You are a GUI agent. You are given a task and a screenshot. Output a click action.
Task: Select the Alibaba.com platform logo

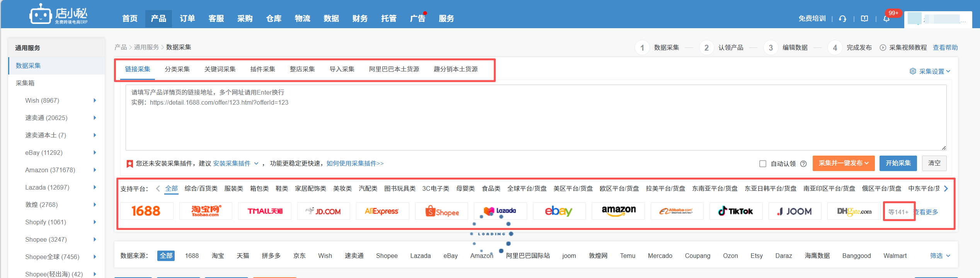pos(677,211)
